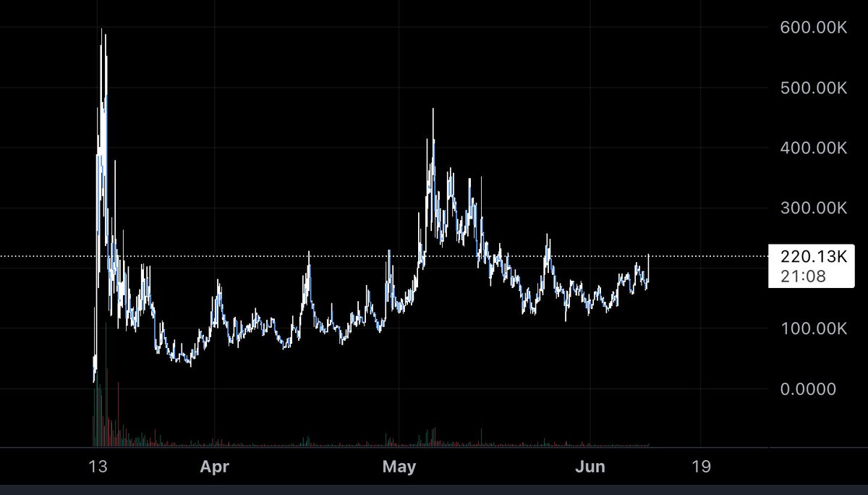Viewport: 868px width, 495px height.
Task: Click the Jun label on time axis
Action: 590,467
